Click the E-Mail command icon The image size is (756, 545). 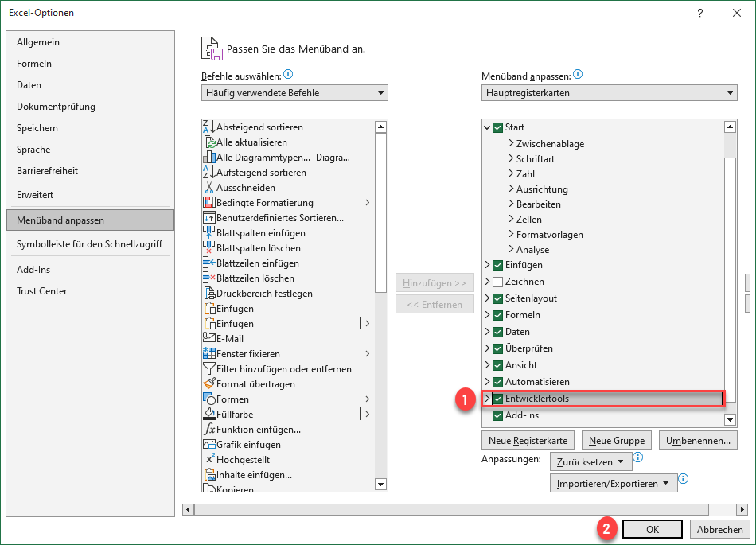(x=208, y=338)
